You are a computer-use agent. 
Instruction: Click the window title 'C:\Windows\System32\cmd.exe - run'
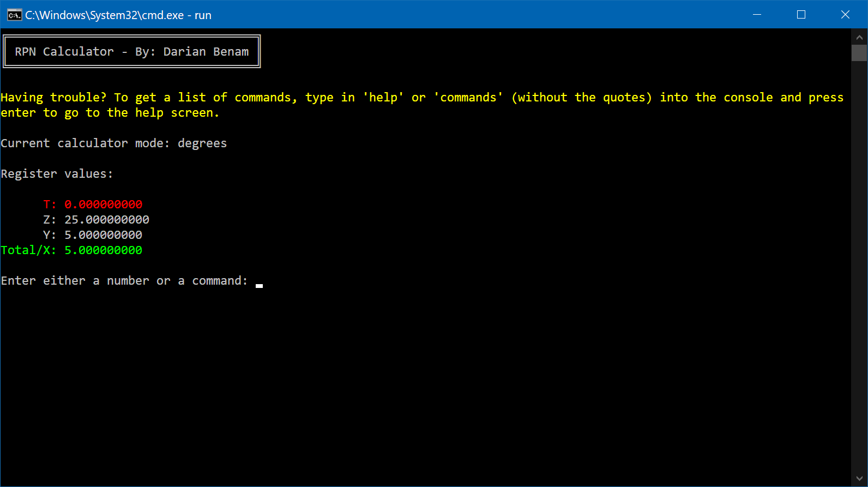point(118,15)
